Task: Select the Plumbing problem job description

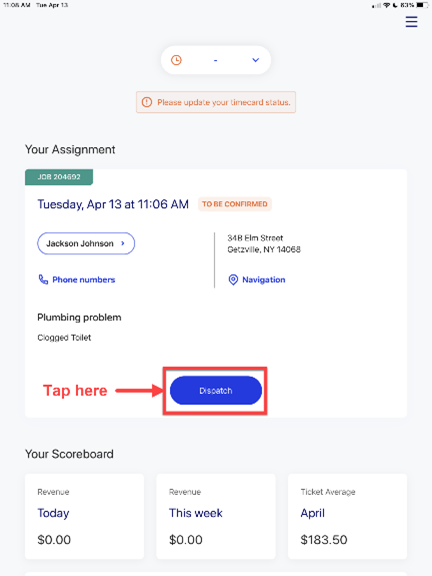Action: (x=79, y=317)
